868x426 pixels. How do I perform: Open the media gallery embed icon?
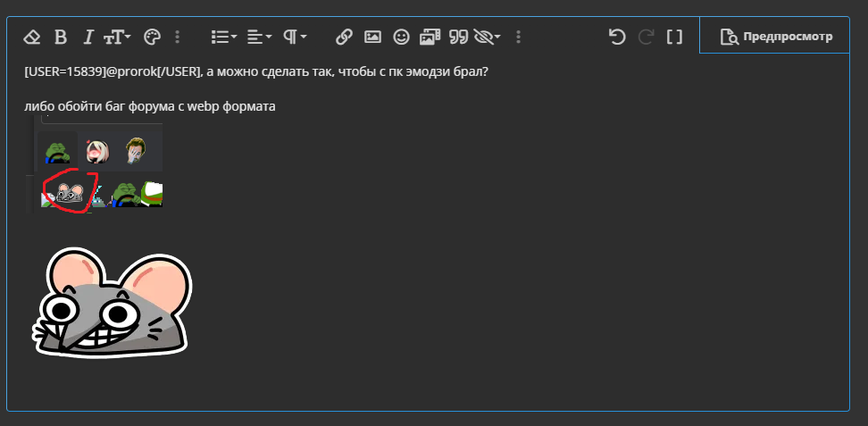(430, 38)
